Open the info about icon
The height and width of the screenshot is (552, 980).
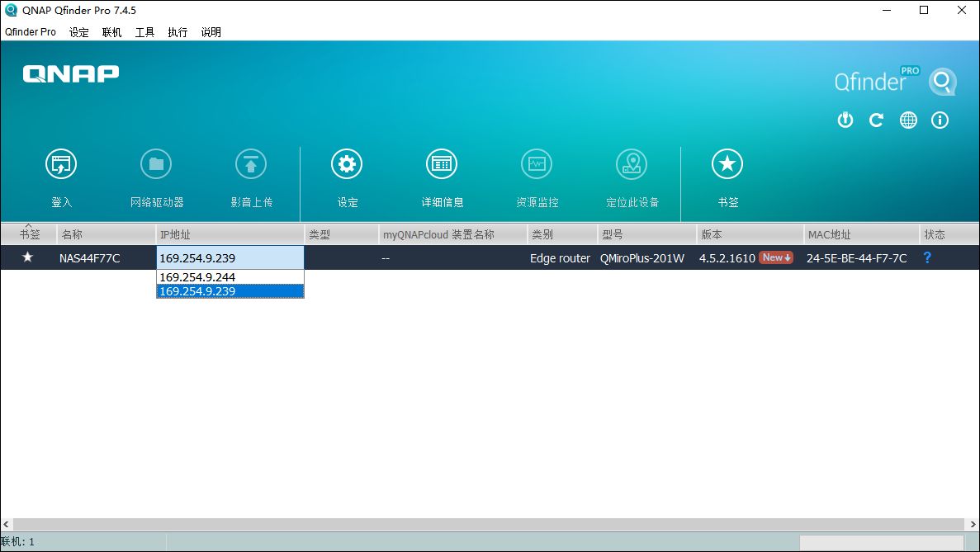pos(940,120)
